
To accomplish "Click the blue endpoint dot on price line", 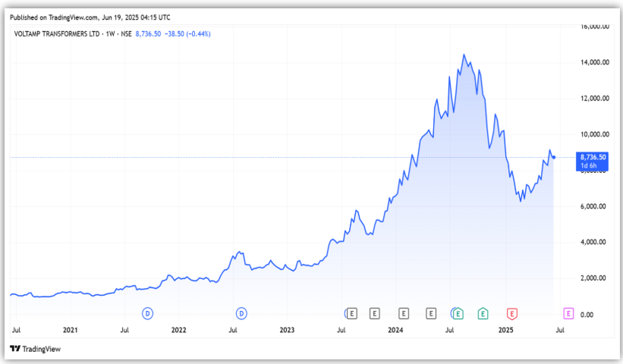I will click(554, 157).
